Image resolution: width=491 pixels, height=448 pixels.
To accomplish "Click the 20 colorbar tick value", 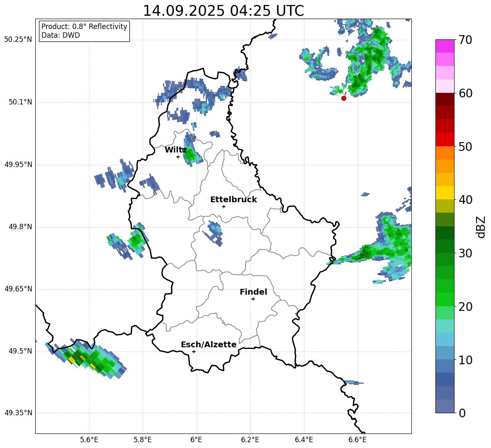I will (x=465, y=307).
